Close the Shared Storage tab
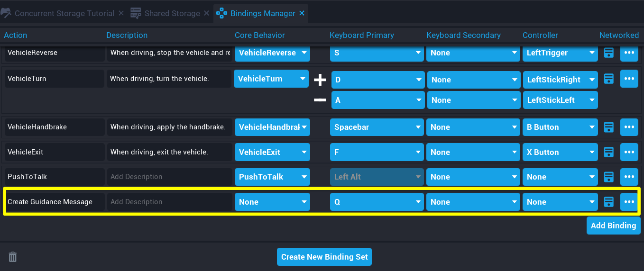Viewport: 644px width, 271px height. coord(206,13)
